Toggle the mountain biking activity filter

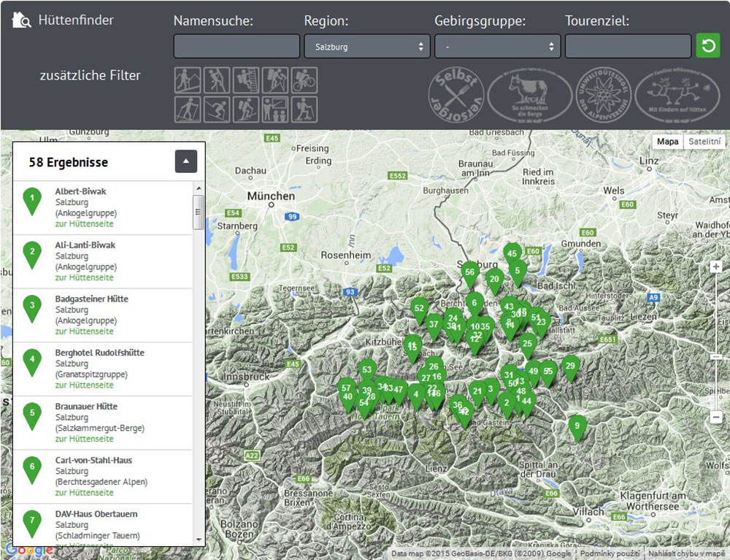304,80
